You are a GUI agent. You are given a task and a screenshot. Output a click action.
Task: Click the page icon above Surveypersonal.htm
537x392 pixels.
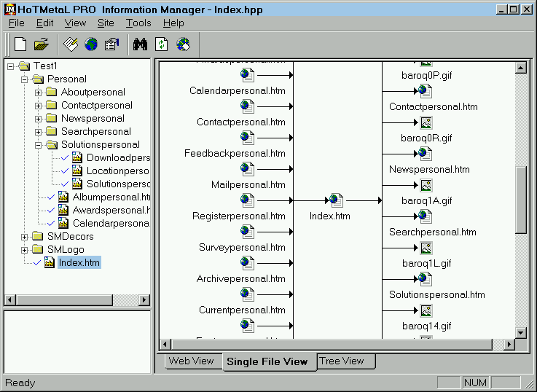(247, 232)
